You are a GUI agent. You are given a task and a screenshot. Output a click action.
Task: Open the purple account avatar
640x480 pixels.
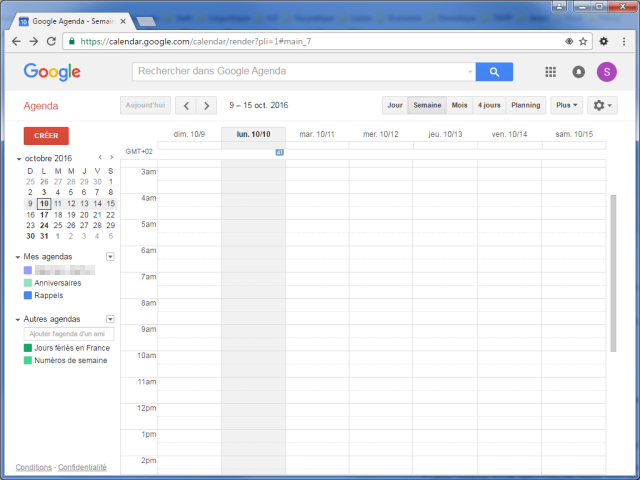[606, 72]
